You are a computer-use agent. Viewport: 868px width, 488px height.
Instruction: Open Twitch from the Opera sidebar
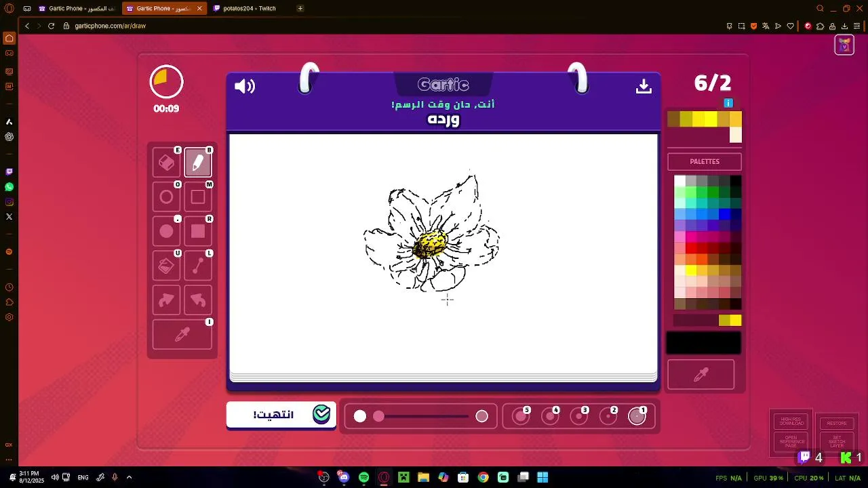point(9,172)
